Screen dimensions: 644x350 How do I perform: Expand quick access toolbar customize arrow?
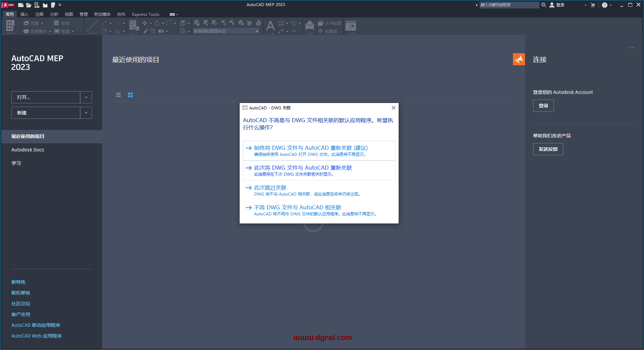pyautogui.click(x=60, y=5)
